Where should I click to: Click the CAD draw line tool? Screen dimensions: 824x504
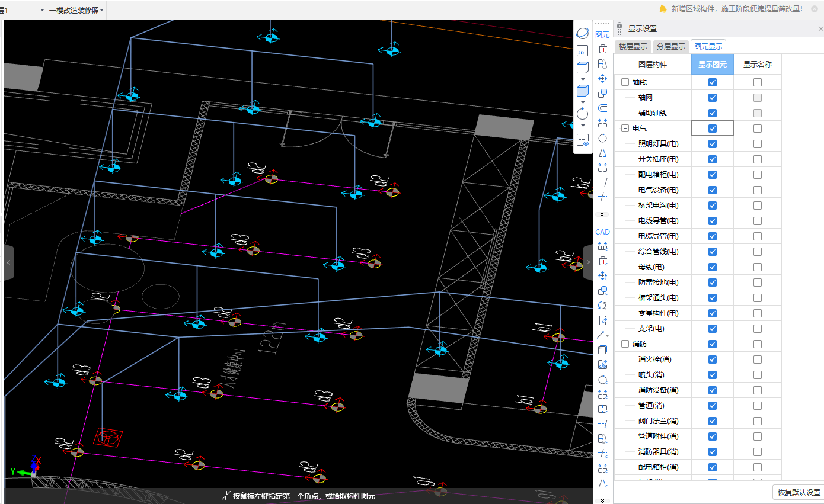tap(601, 335)
